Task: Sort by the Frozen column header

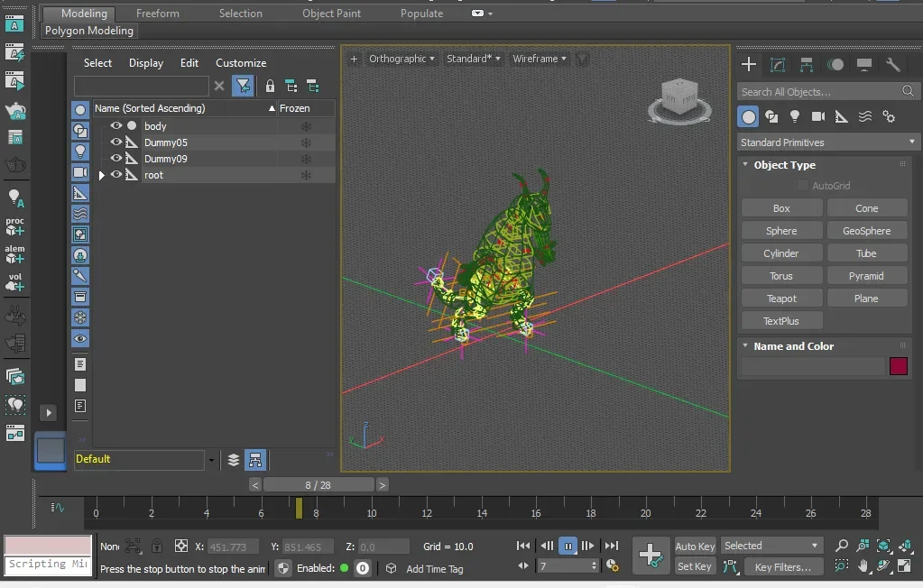Action: tap(294, 108)
